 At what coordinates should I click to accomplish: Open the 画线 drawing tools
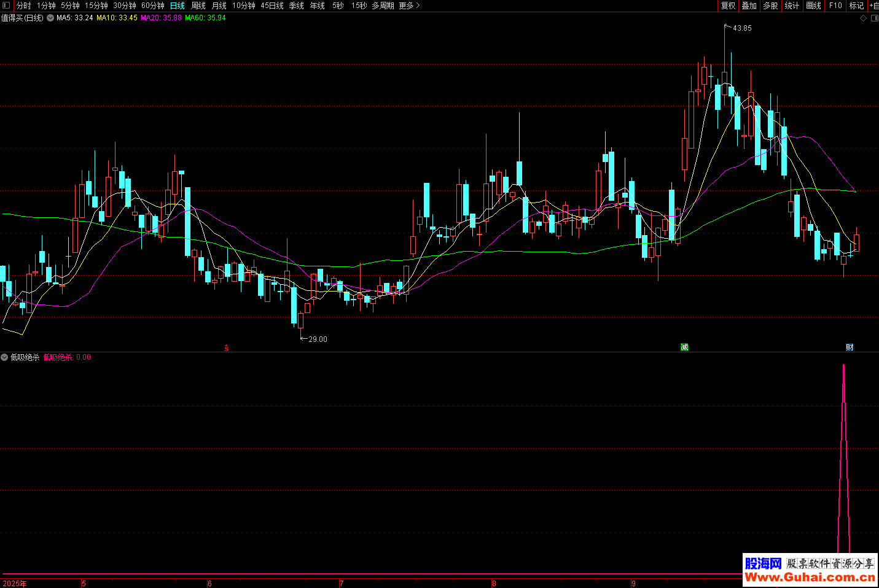coord(813,6)
